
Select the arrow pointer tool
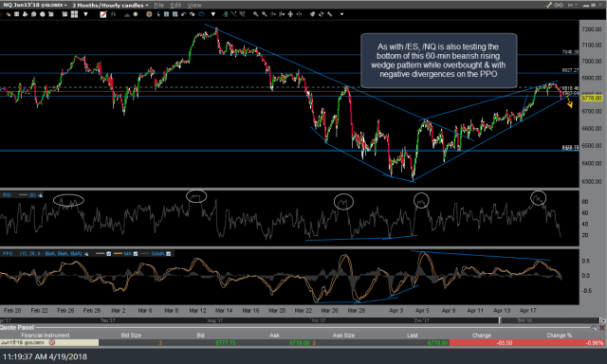(x=158, y=14)
